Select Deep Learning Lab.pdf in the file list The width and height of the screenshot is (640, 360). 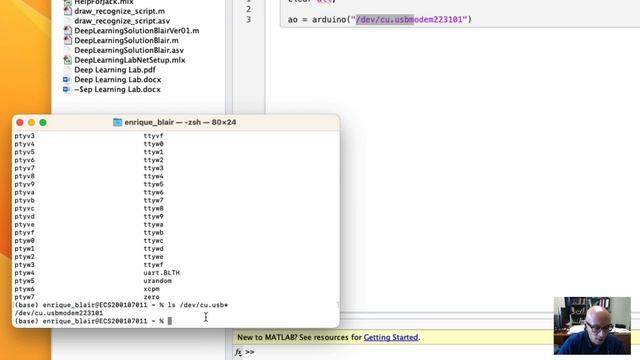115,70
